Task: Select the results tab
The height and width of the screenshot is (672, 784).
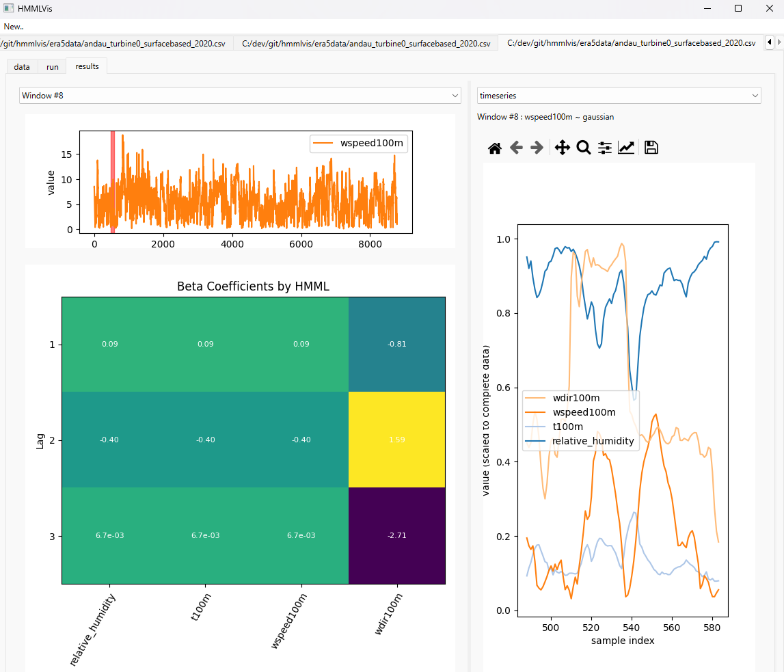Action: [87, 66]
